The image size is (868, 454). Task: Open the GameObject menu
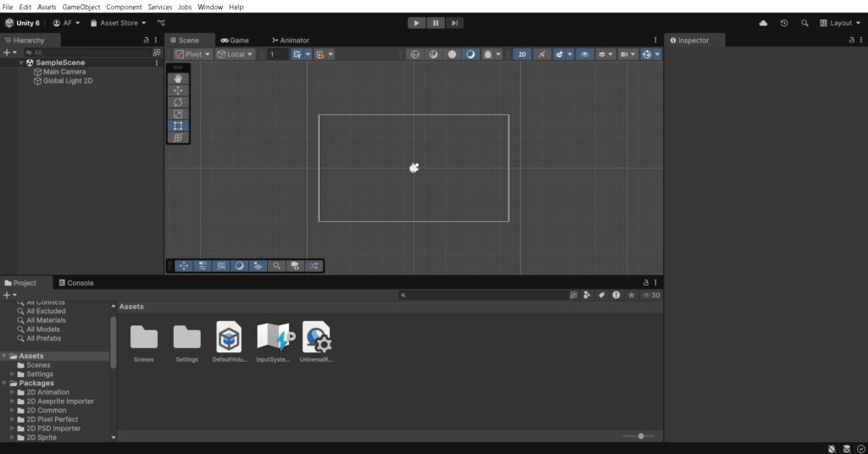81,7
